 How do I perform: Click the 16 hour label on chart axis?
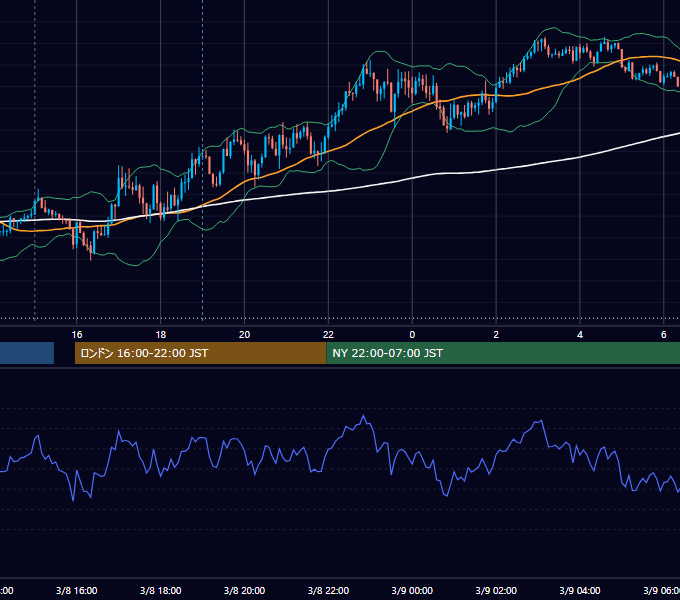[77, 335]
